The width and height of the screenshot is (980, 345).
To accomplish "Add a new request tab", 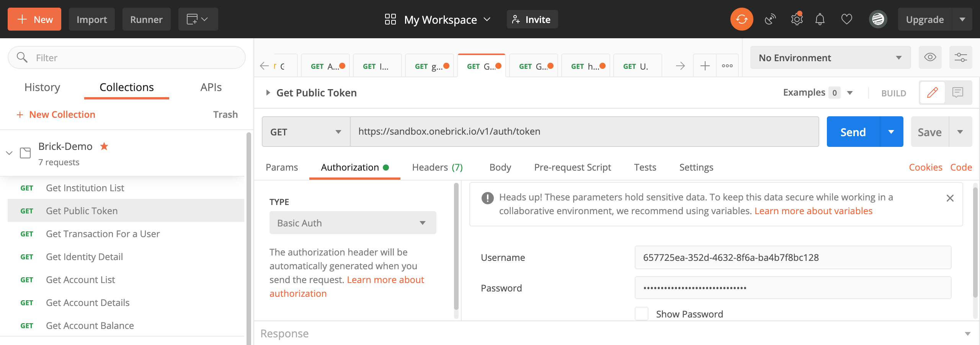I will coord(705,66).
